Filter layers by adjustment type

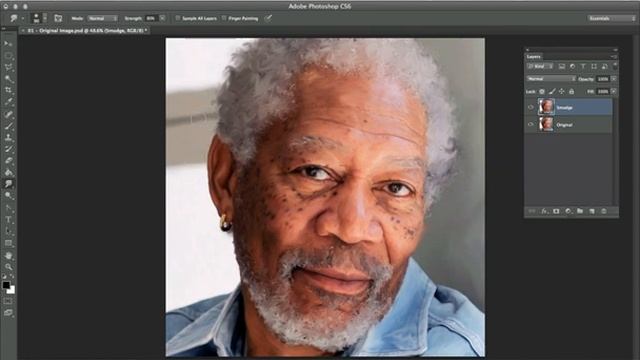tap(572, 67)
